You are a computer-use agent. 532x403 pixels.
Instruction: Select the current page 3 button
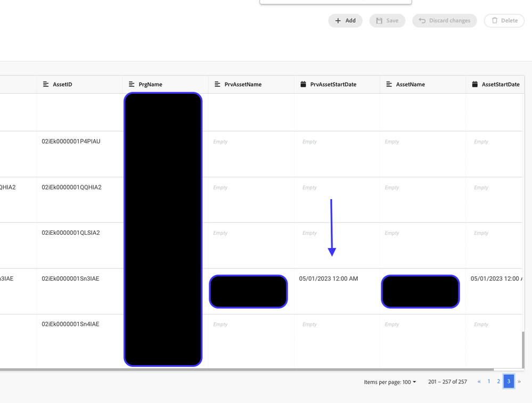(509, 382)
